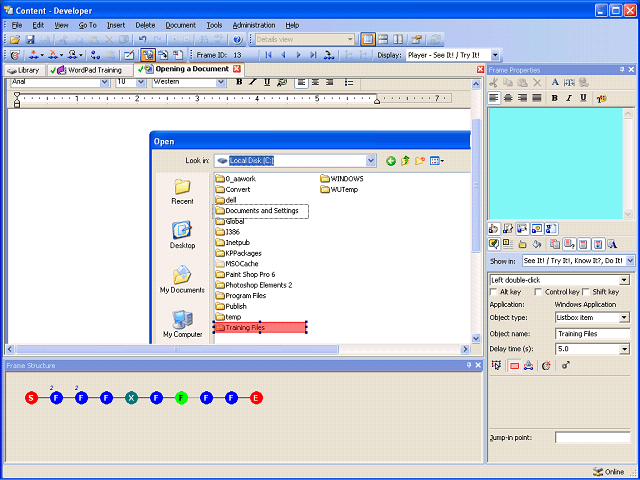
Task: Open the font size dropdown in WordPad
Action: tap(141, 82)
